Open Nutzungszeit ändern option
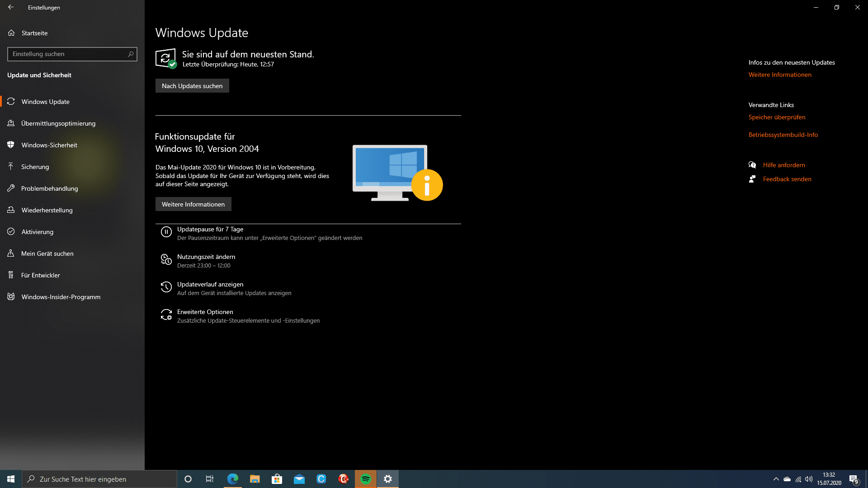 198,261
